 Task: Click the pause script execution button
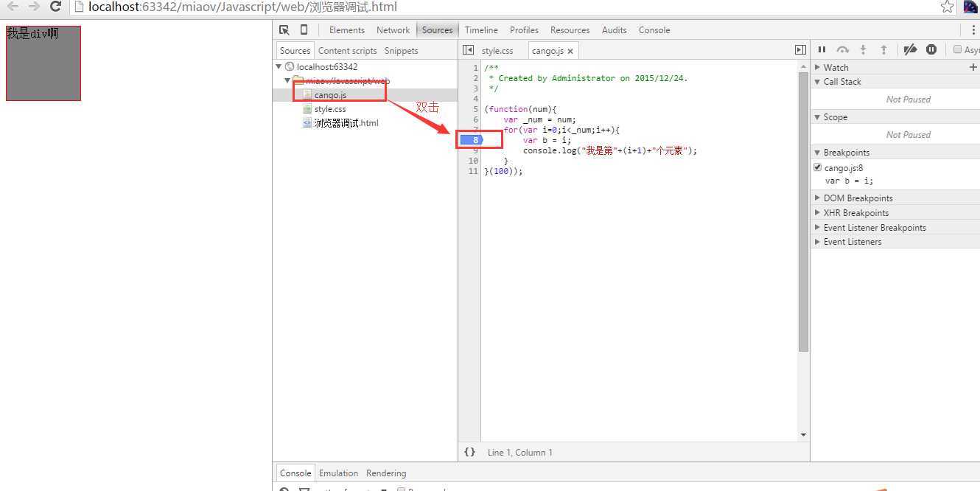(822, 49)
